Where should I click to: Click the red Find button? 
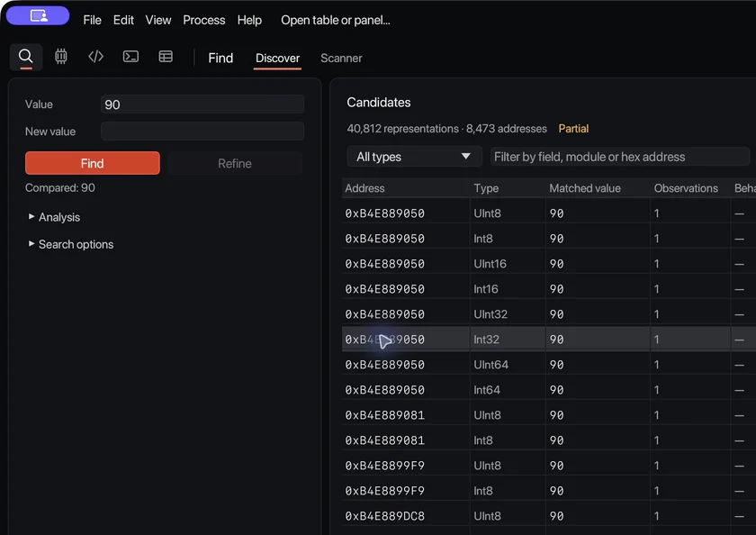(x=93, y=163)
